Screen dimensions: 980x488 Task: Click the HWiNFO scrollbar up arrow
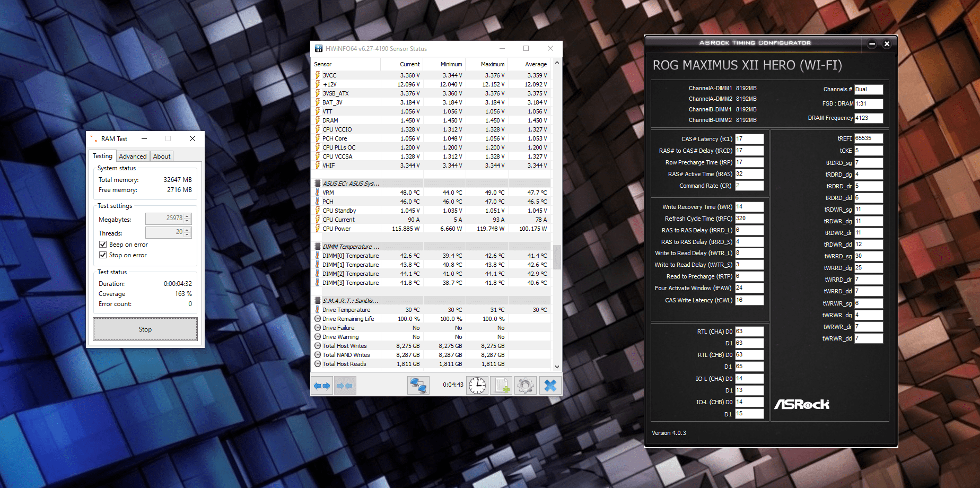coord(557,63)
